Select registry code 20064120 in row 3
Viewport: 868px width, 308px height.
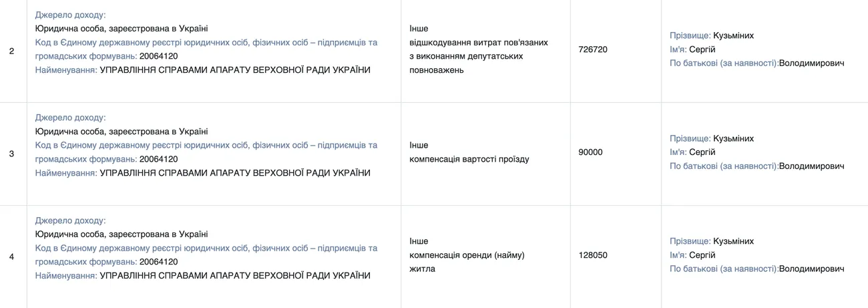(159, 159)
